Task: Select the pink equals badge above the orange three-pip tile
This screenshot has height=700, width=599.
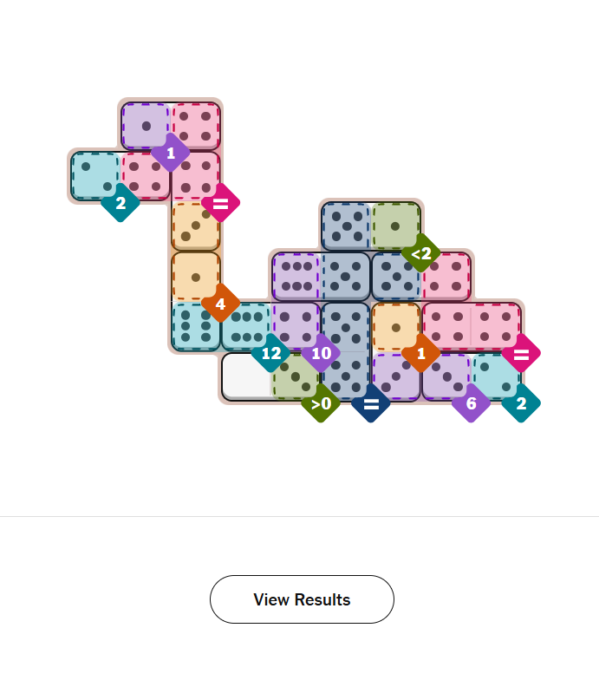Action: coord(220,203)
